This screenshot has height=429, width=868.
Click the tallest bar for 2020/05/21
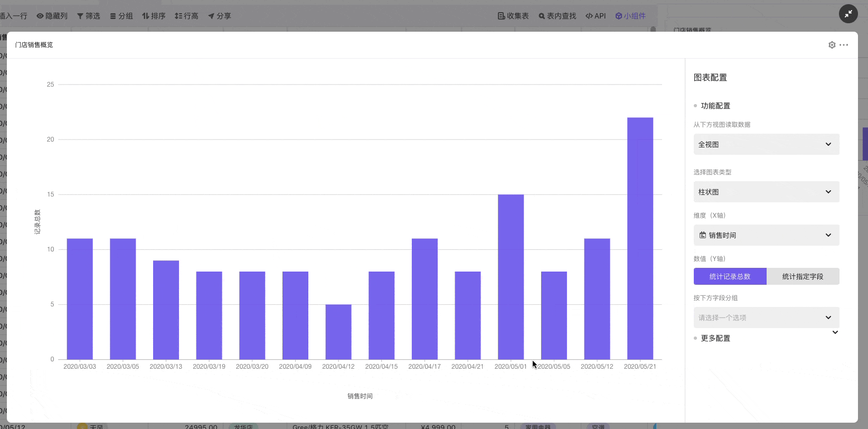[x=640, y=238]
